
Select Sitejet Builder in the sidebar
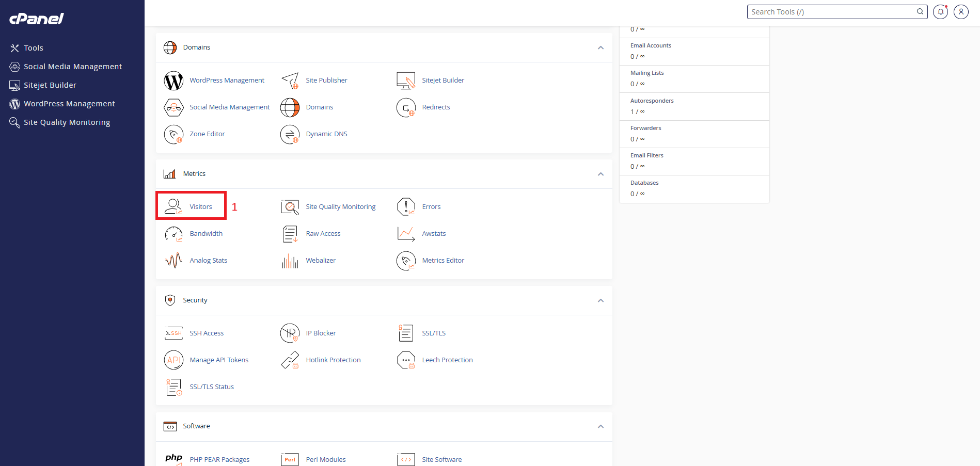tap(43, 85)
